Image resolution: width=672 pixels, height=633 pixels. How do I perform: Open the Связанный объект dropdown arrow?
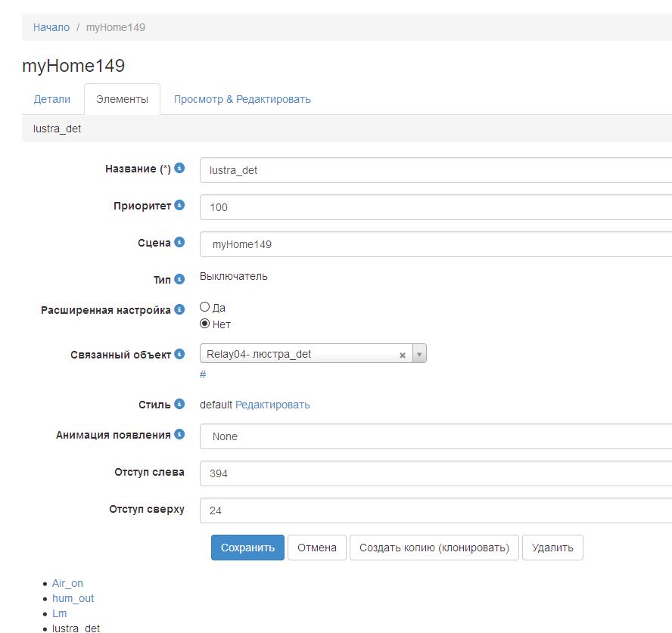419,354
